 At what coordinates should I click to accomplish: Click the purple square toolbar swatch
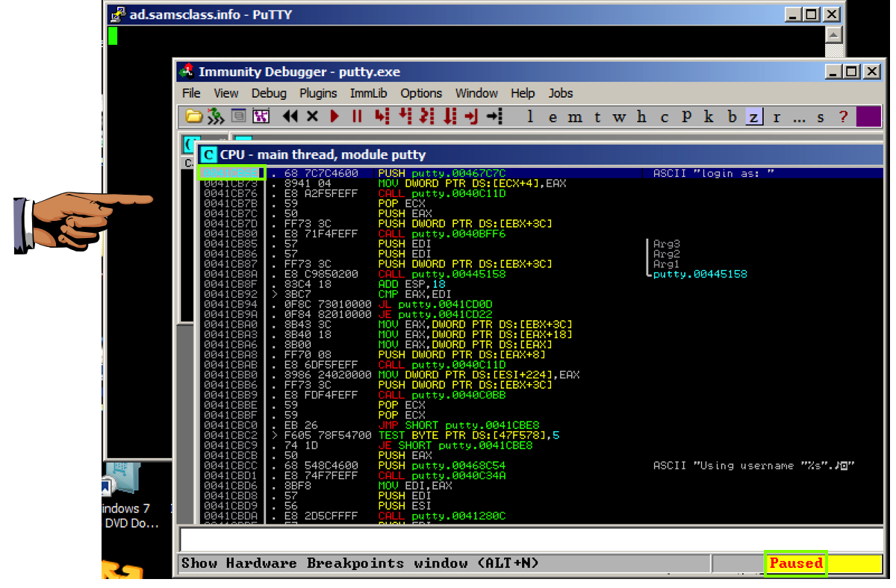click(x=868, y=117)
